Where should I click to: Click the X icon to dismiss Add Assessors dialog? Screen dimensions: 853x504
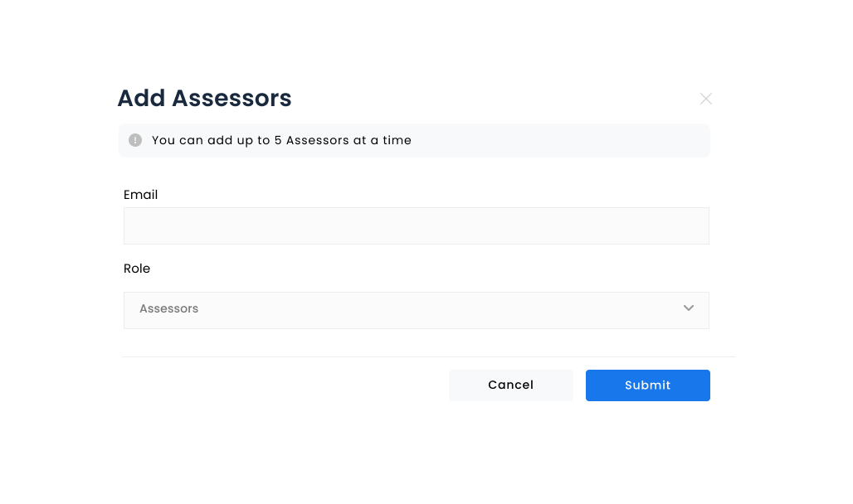[706, 99]
